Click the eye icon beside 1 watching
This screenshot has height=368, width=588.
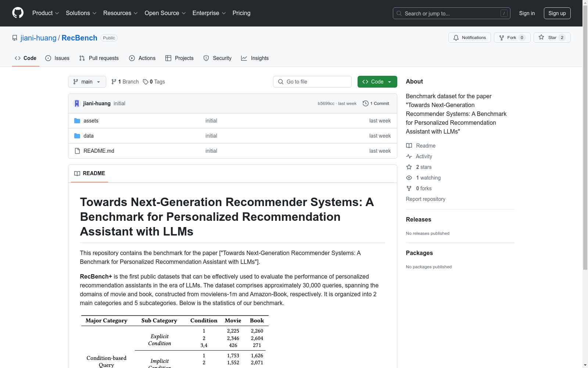tap(409, 178)
